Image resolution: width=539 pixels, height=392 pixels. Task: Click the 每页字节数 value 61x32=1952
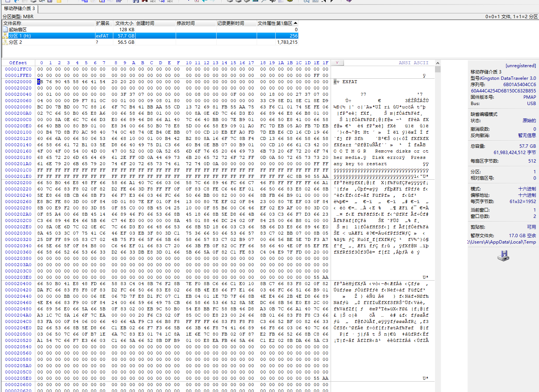pyautogui.click(x=522, y=201)
